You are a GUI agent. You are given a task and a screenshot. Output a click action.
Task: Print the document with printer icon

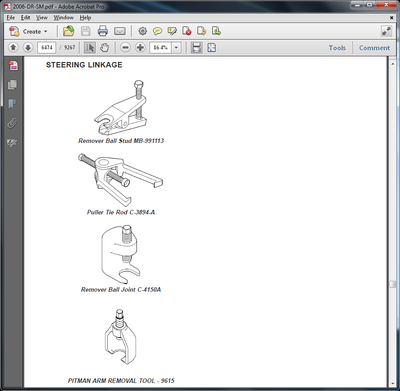click(x=103, y=31)
